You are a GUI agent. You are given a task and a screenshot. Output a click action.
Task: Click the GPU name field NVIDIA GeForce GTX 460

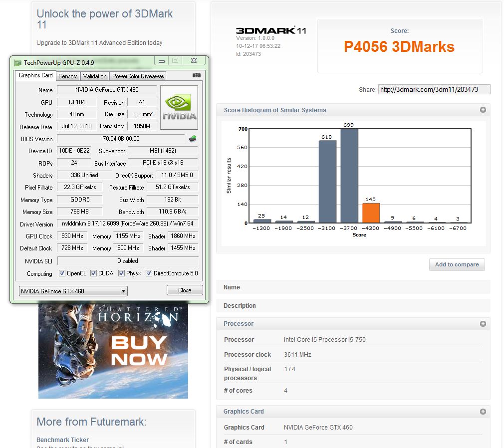pyautogui.click(x=107, y=90)
